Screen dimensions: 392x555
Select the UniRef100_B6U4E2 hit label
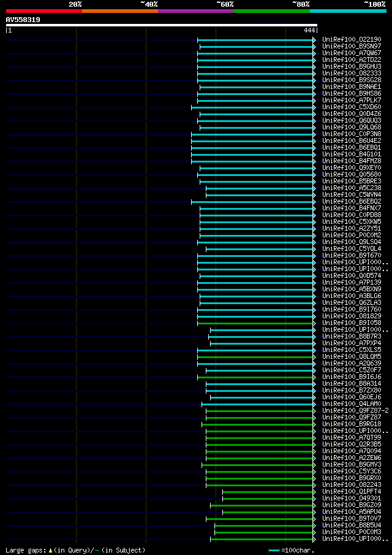click(x=352, y=140)
